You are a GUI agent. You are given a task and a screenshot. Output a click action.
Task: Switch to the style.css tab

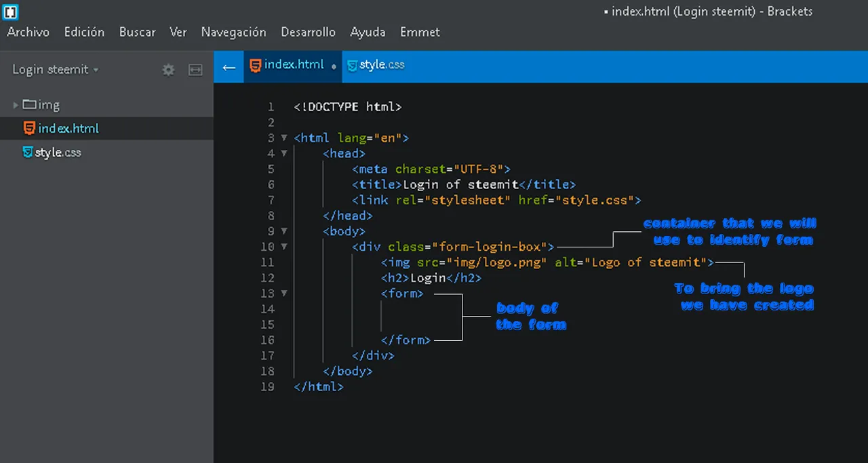[x=376, y=66]
